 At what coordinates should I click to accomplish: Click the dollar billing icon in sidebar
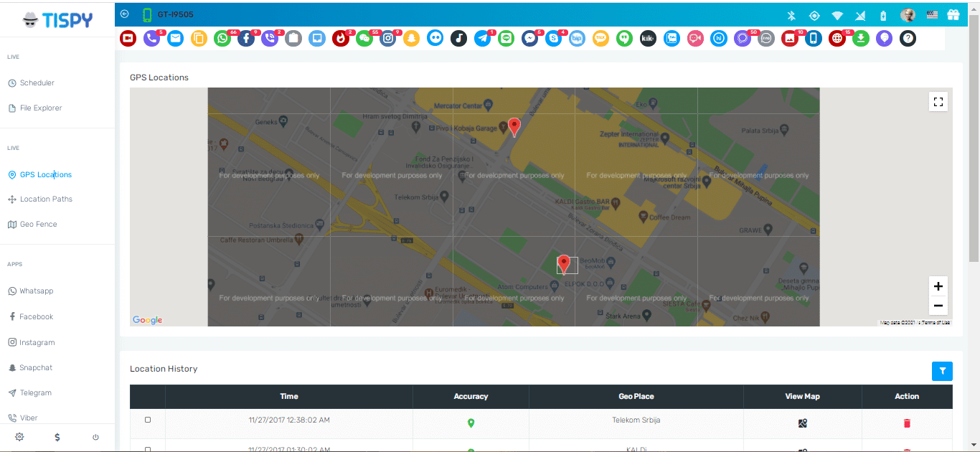pyautogui.click(x=57, y=437)
